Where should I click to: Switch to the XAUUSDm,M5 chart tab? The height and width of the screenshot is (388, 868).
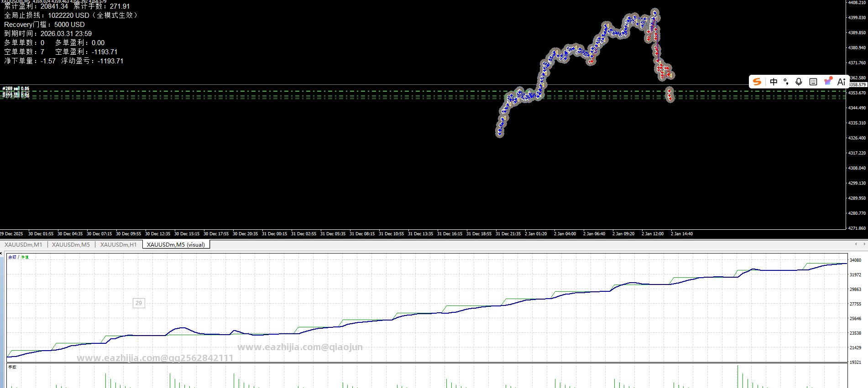pyautogui.click(x=71, y=245)
